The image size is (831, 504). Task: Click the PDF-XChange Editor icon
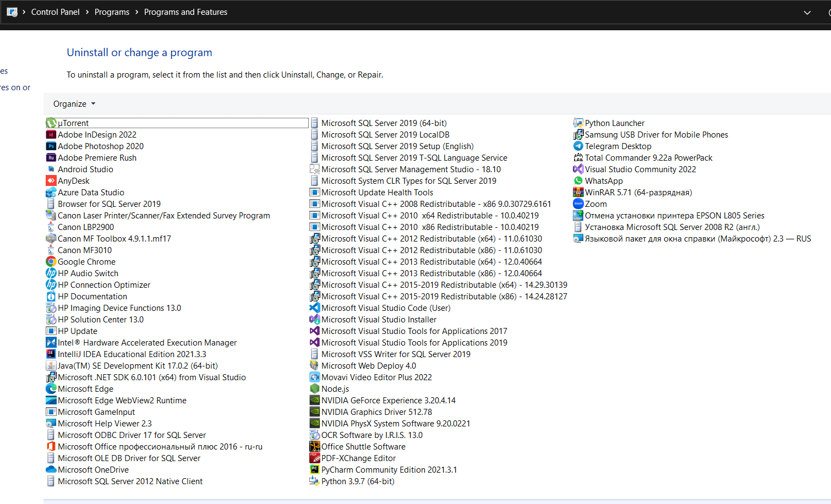click(x=315, y=458)
